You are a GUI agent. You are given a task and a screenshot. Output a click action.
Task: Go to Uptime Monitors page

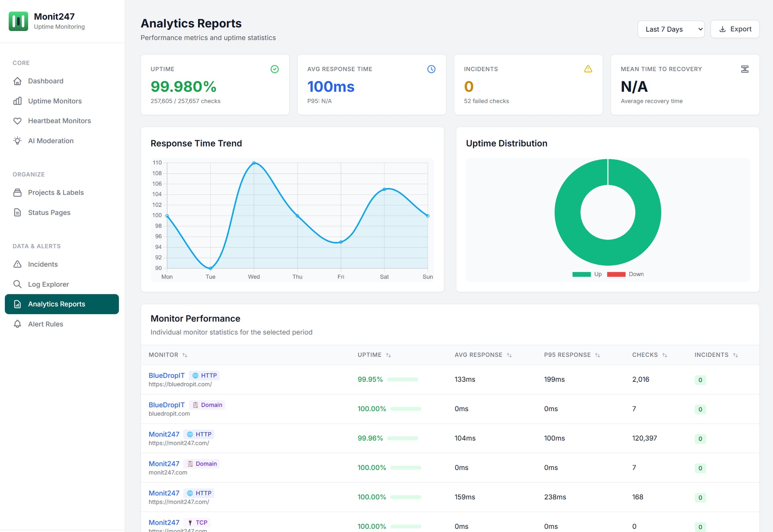62,101
